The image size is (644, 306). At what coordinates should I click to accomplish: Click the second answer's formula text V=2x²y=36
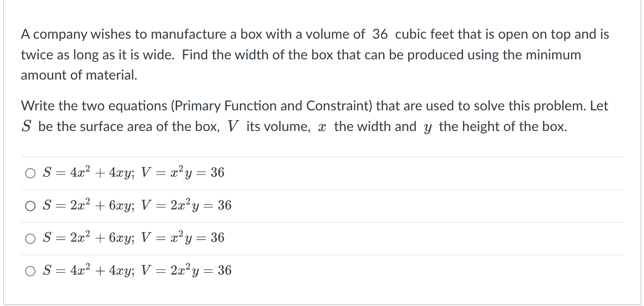[186, 205]
